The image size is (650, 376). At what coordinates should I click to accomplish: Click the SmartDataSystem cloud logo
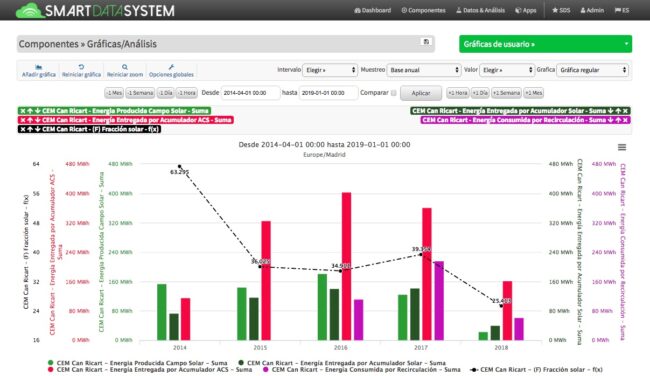pos(29,10)
